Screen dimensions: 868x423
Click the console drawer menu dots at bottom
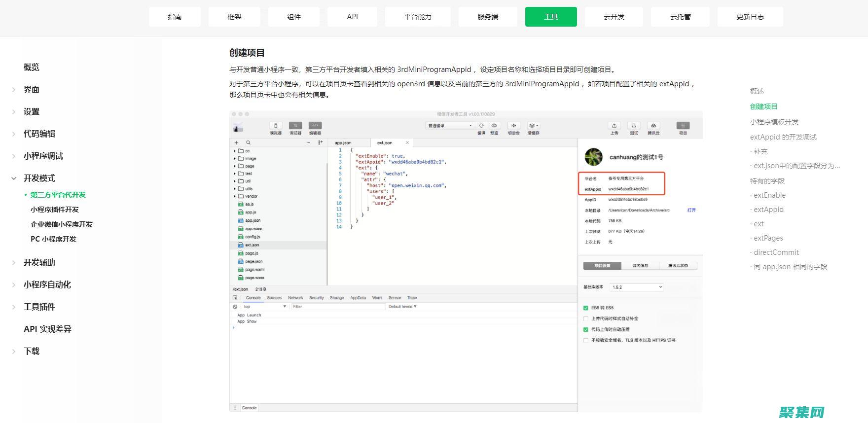coord(235,408)
